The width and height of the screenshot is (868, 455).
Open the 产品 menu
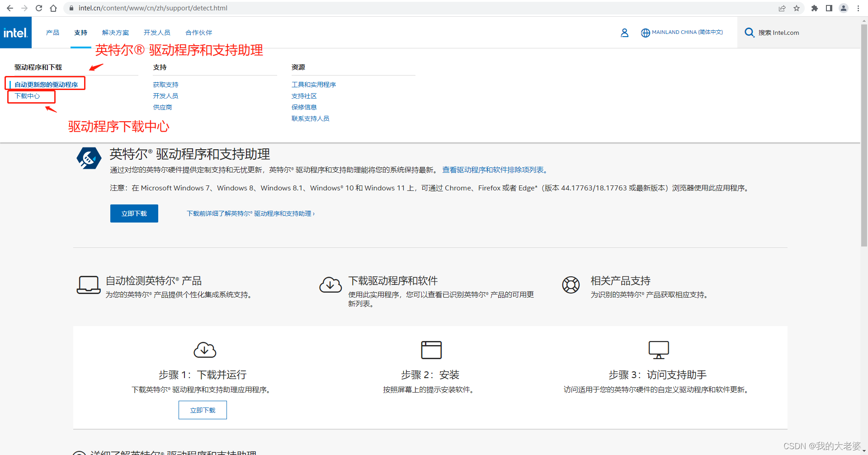click(52, 33)
